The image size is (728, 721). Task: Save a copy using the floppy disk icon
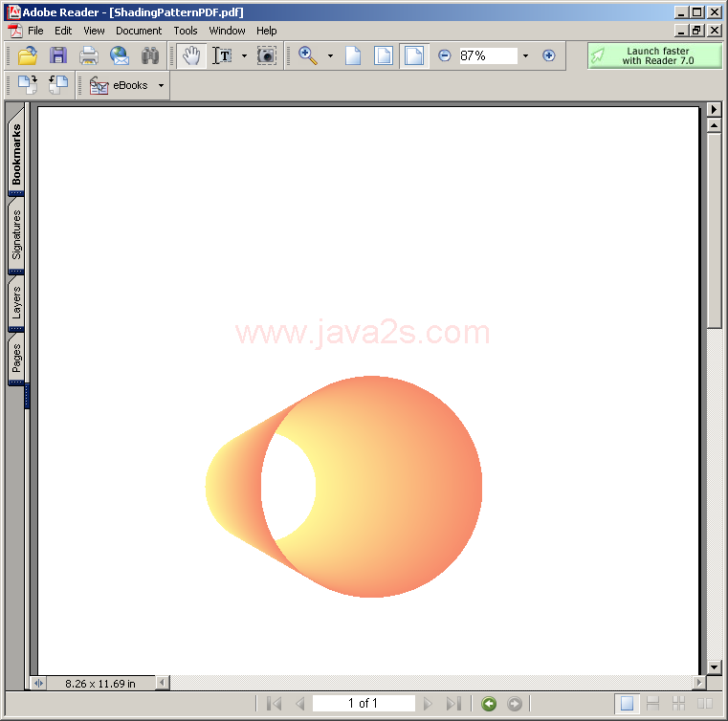(x=58, y=55)
